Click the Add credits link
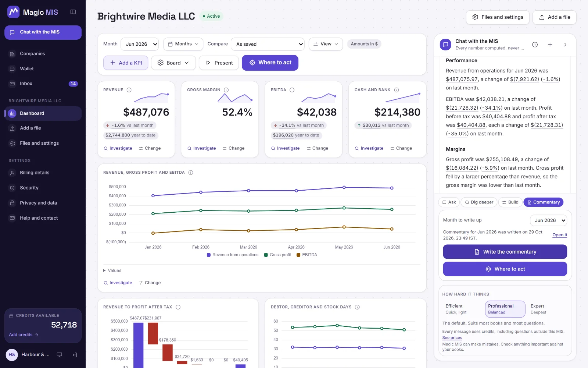 click(24, 335)
